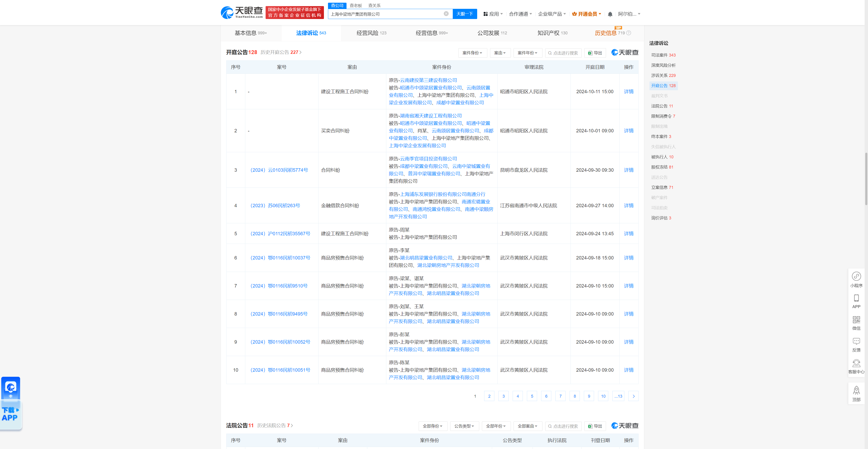Click the 天眼一下 search button
This screenshot has height=449, width=868.
click(465, 14)
